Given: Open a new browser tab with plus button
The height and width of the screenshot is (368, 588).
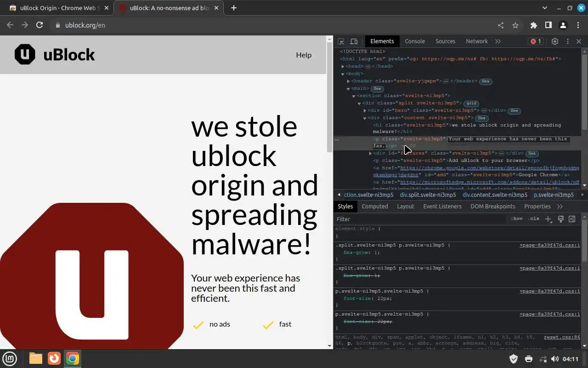Looking at the screenshot, I should click(234, 8).
